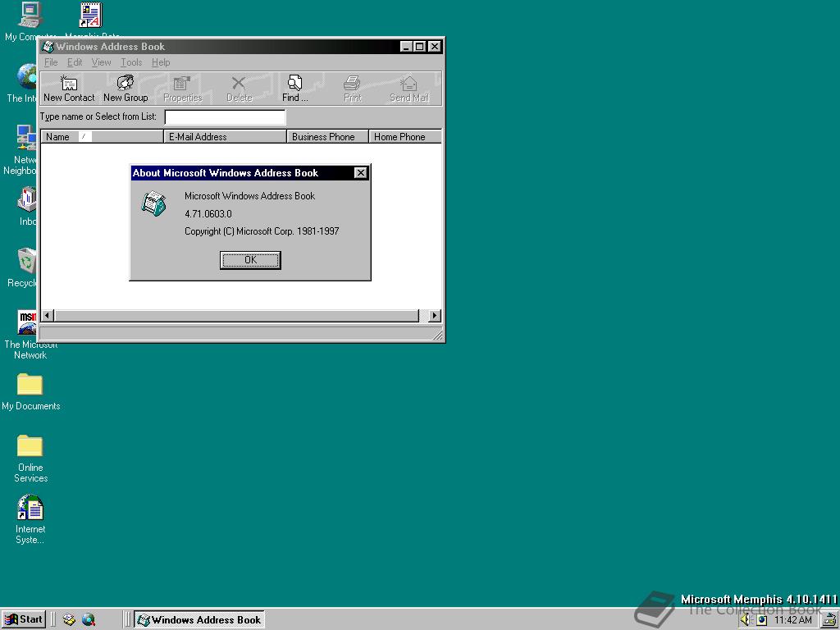Click OK in the About dialog

(x=250, y=260)
